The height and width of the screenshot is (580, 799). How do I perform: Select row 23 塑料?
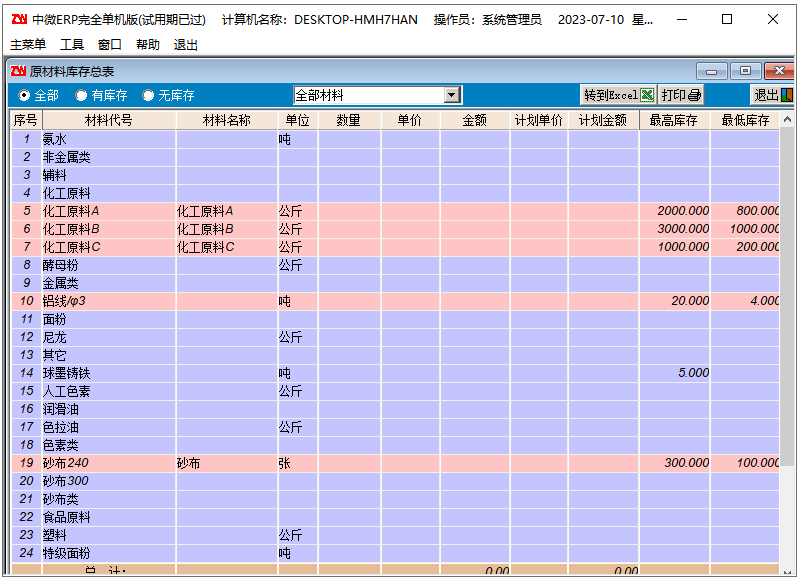pyautogui.click(x=395, y=535)
